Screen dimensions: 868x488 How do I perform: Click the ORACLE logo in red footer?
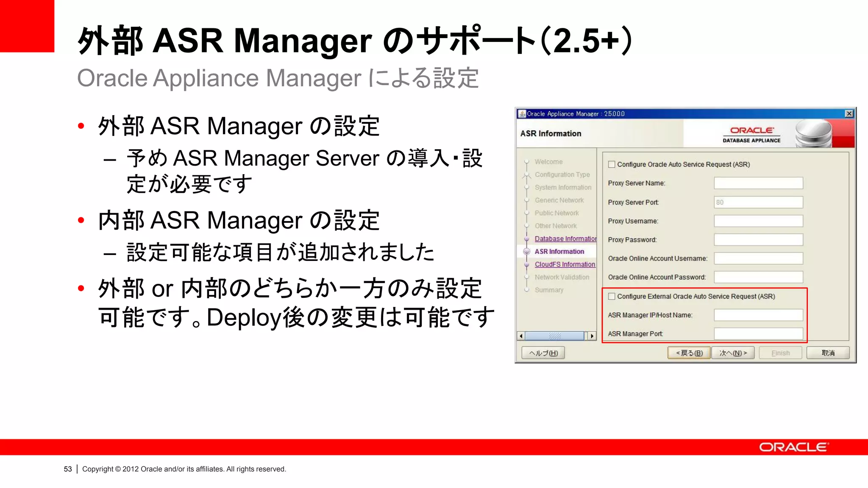point(793,447)
